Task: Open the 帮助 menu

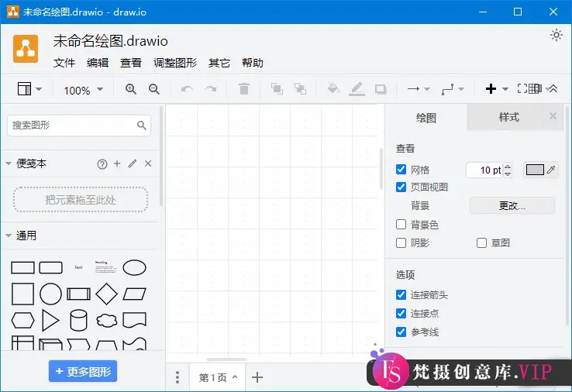Action: pyautogui.click(x=253, y=63)
